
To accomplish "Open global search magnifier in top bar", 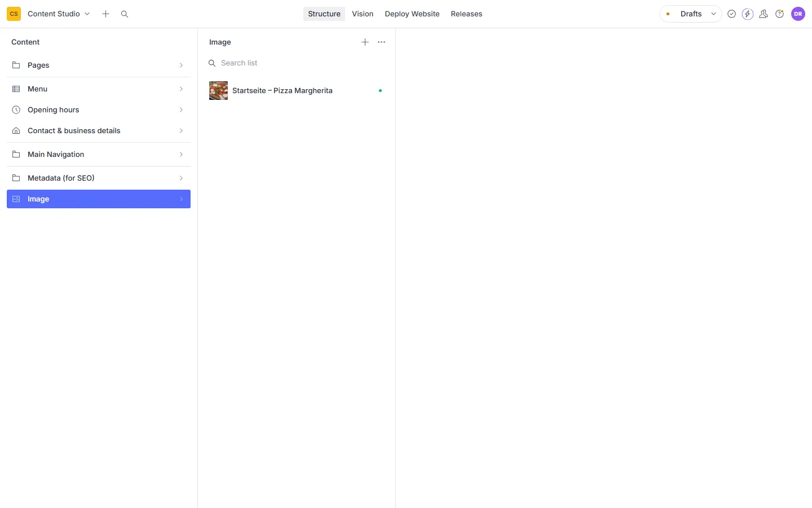I will point(125,14).
